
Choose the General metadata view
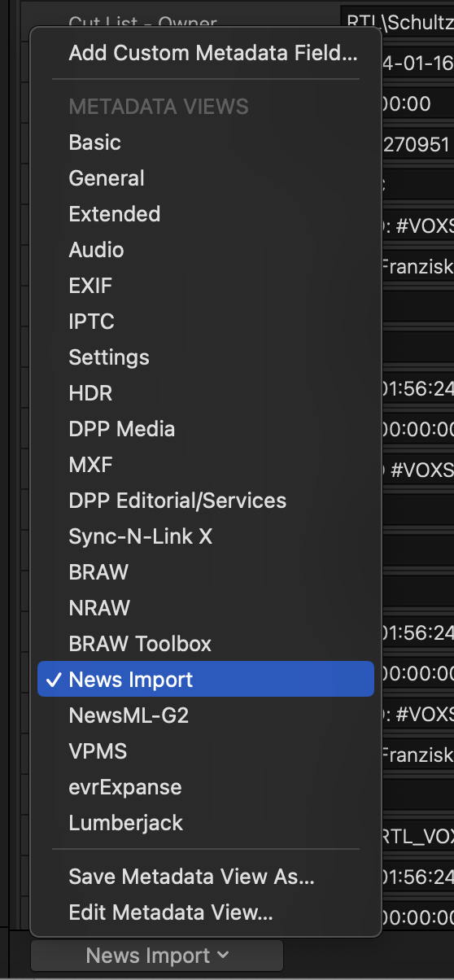[206, 178]
